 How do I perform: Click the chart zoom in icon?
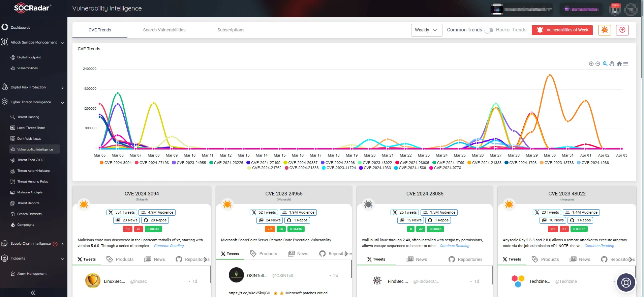[591, 64]
